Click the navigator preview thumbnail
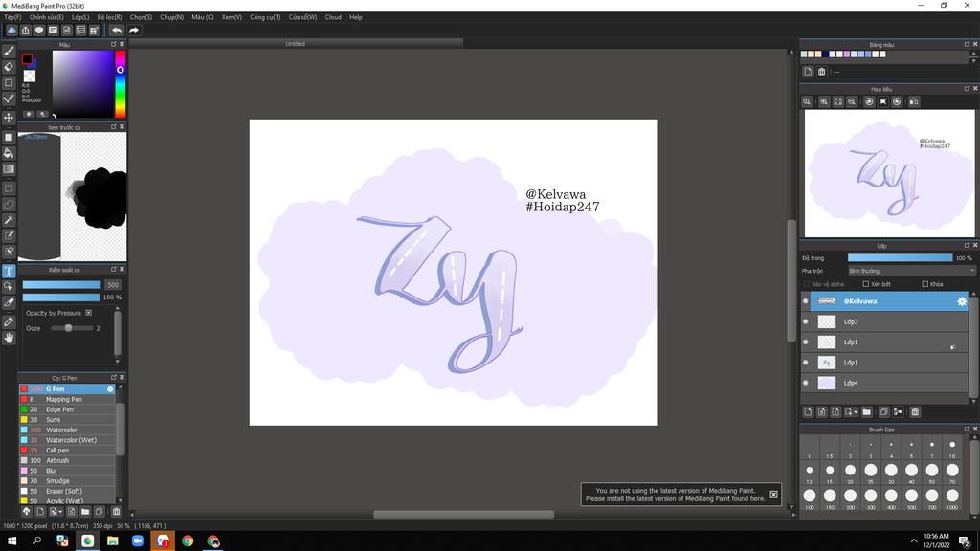The width and height of the screenshot is (980, 551). point(889,174)
